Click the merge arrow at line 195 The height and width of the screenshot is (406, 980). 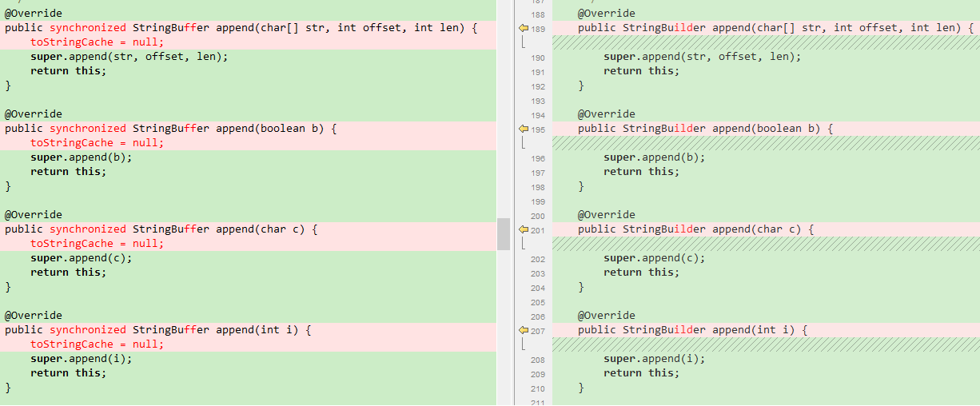pos(524,129)
